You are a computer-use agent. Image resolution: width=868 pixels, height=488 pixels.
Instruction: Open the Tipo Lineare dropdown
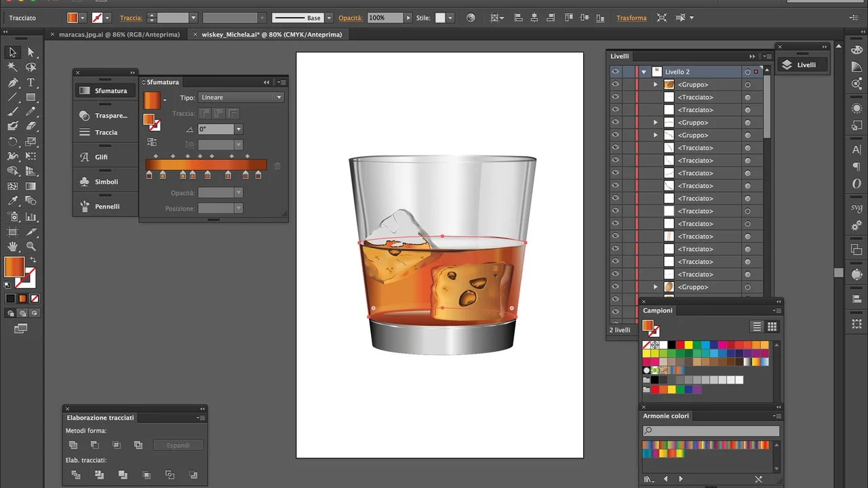(241, 98)
